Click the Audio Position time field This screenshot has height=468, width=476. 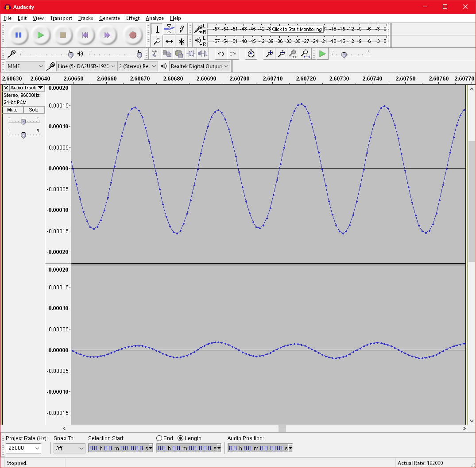260,448
